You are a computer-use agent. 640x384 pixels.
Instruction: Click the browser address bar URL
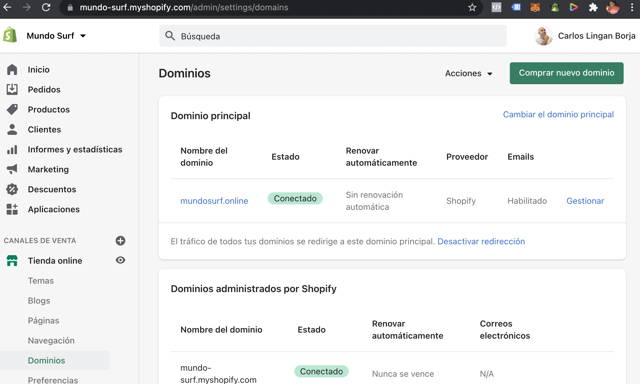(x=184, y=7)
